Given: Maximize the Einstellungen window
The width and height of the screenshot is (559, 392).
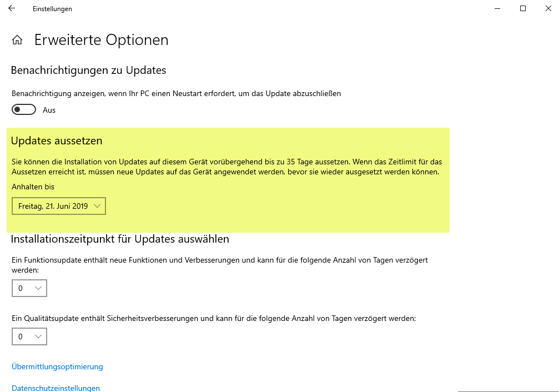Looking at the screenshot, I should pyautogui.click(x=522, y=8).
